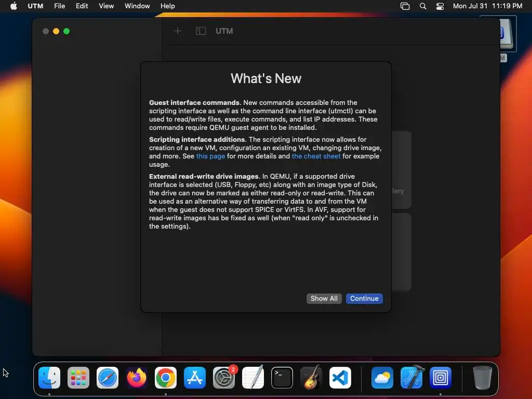
Task: Open Control Center in menu bar
Action: [x=440, y=6]
